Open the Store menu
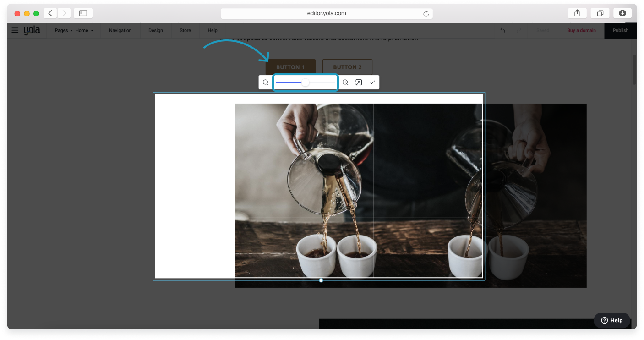The width and height of the screenshot is (644, 340). tap(185, 31)
